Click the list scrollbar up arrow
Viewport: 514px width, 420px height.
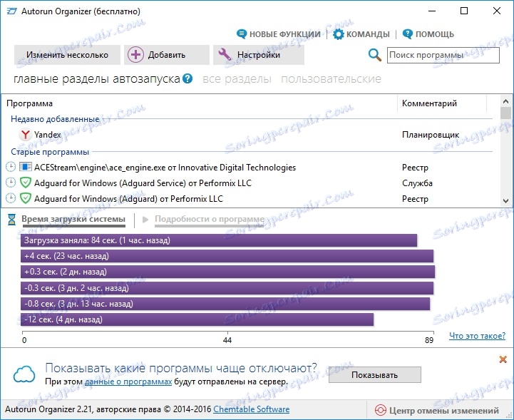click(506, 101)
